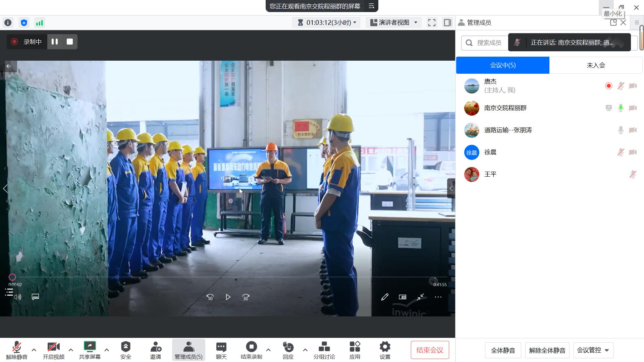The width and height of the screenshot is (644, 362).
Task: Click the video progress slider handle
Action: coord(12,277)
